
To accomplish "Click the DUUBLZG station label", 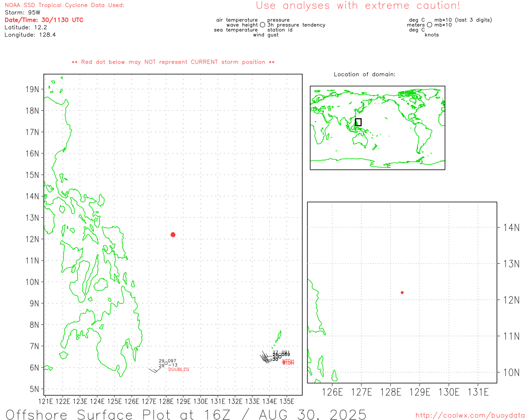I will (x=179, y=370).
